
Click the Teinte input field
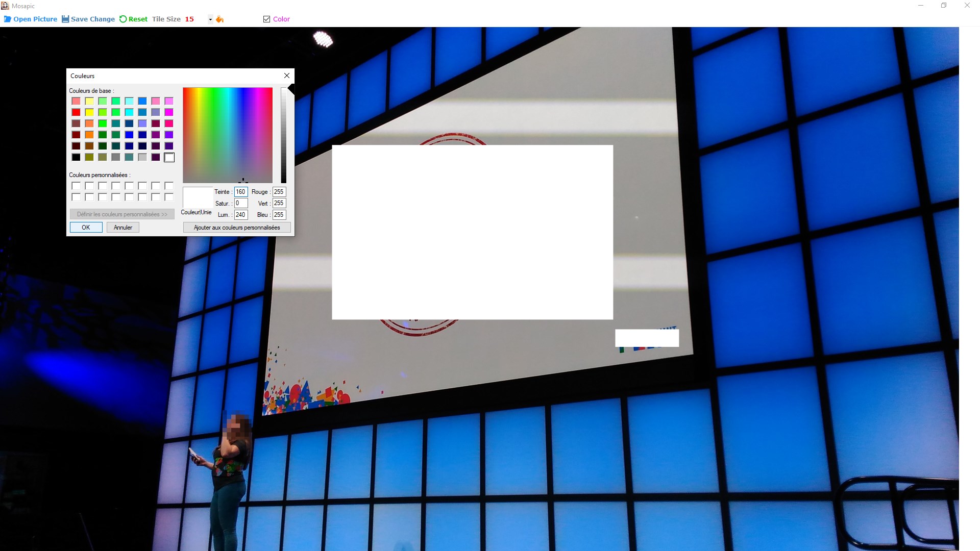point(241,192)
